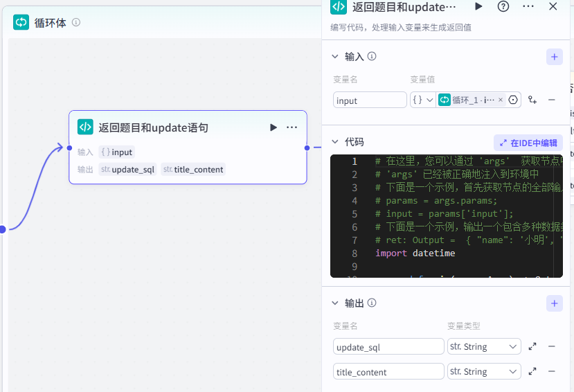Click the title_content tag on the canvas node

(x=193, y=169)
